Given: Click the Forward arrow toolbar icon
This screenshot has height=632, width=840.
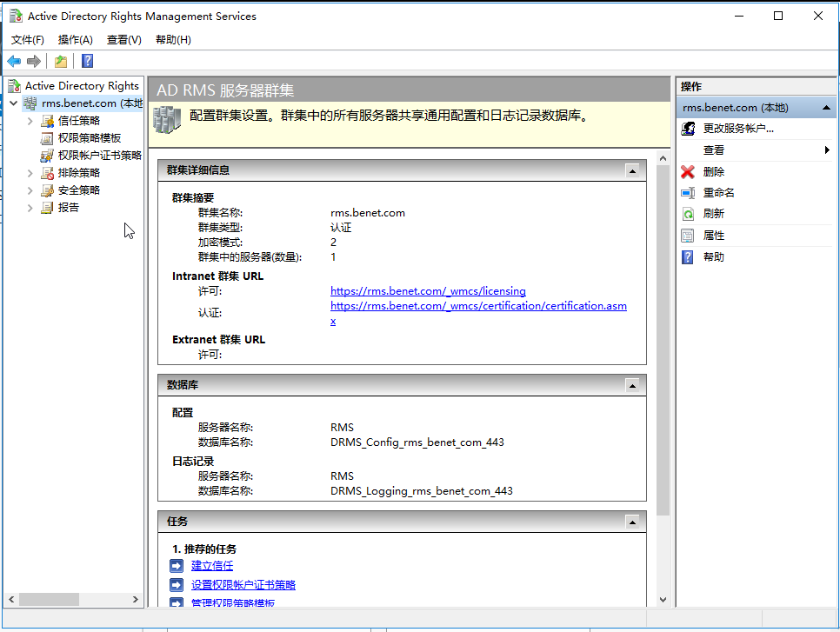Looking at the screenshot, I should (34, 61).
